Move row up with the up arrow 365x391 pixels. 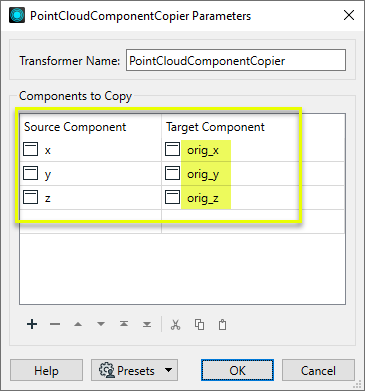78,324
